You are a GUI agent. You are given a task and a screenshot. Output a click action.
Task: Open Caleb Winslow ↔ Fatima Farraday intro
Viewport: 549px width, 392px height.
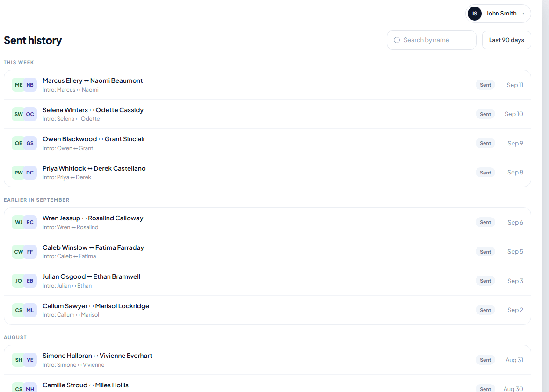267,252
